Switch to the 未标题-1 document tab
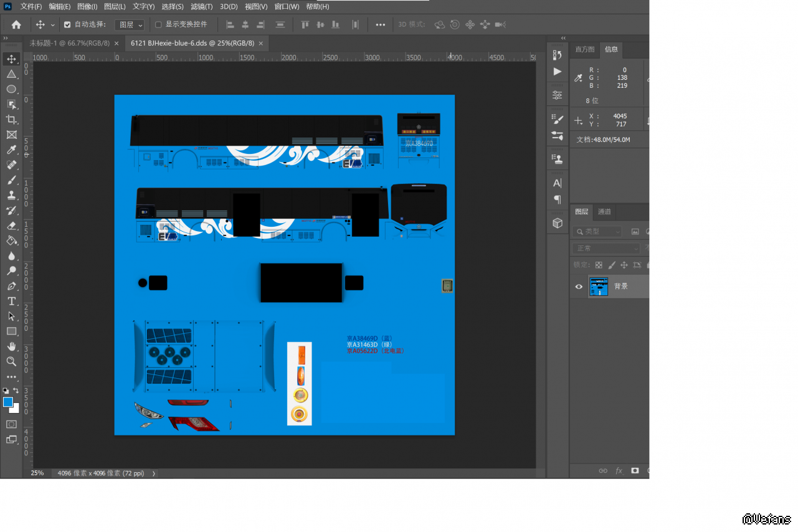Image resolution: width=798 pixels, height=532 pixels. (x=70, y=43)
